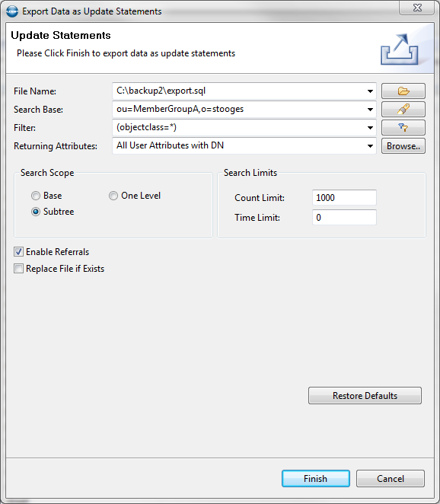Choose the One Level scope option

pyautogui.click(x=113, y=196)
